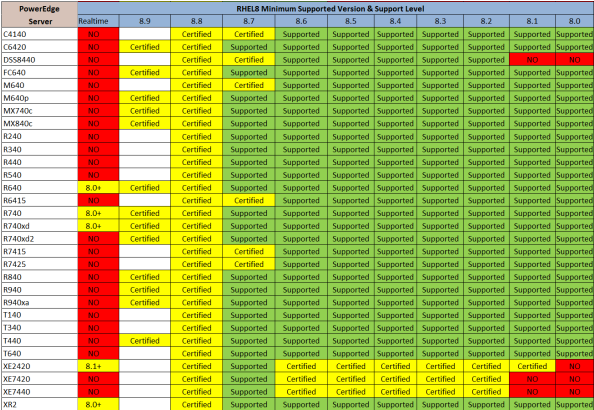Select the R6415 server name cell
This screenshot has width=594, height=410.
[39, 200]
